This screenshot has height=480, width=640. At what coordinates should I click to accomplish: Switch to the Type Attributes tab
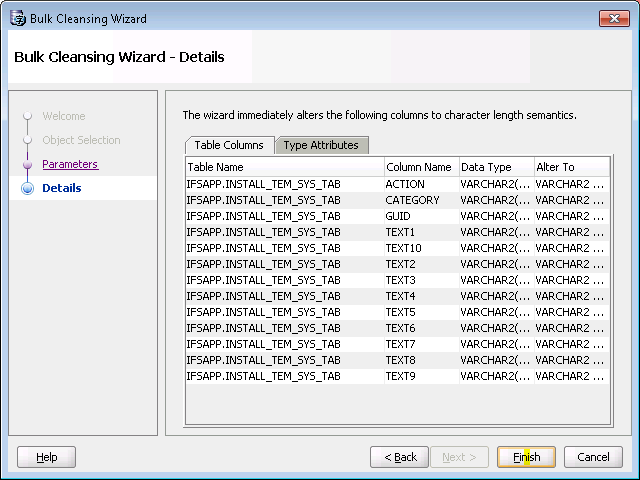pyautogui.click(x=320, y=145)
